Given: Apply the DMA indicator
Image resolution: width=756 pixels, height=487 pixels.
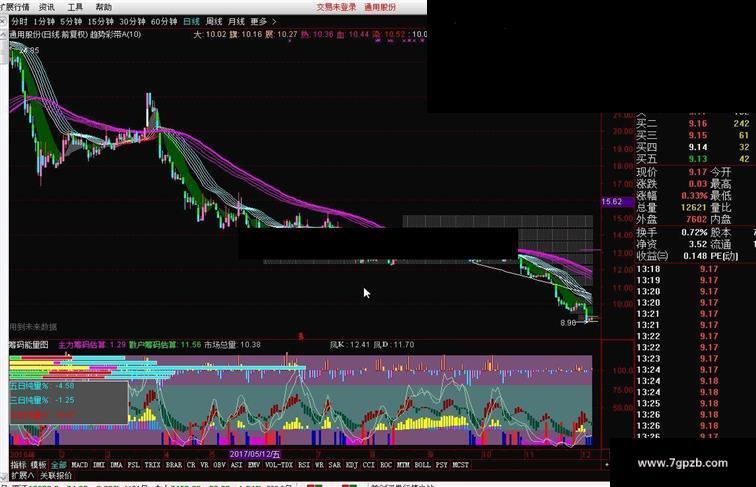Looking at the screenshot, I should click(116, 465).
